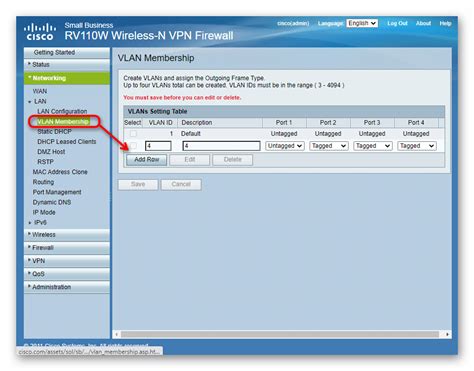Select VLAN Membership in sidebar

tap(63, 122)
